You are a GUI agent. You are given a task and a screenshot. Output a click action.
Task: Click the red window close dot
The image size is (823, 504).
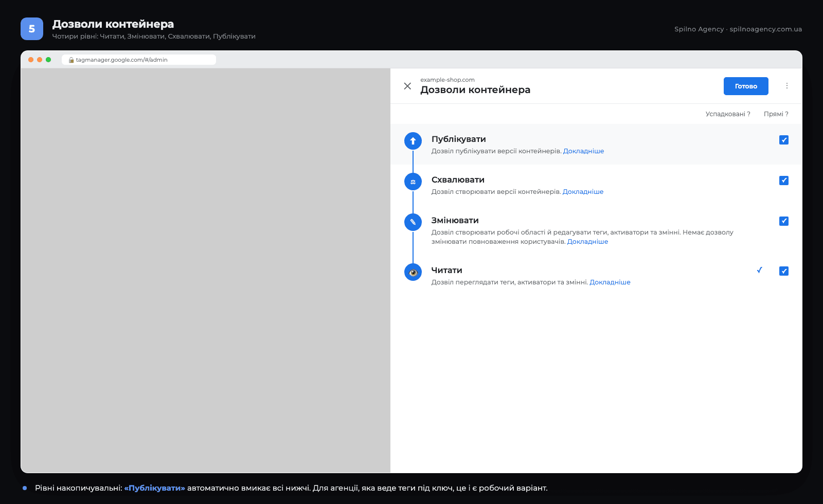pos(31,60)
